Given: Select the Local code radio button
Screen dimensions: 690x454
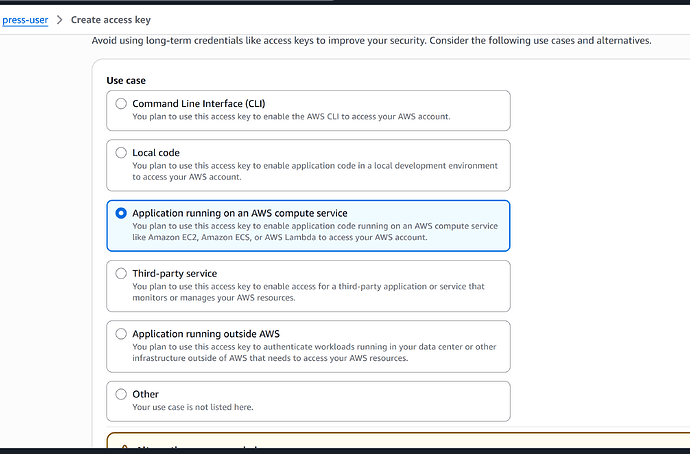Looking at the screenshot, I should [x=121, y=153].
